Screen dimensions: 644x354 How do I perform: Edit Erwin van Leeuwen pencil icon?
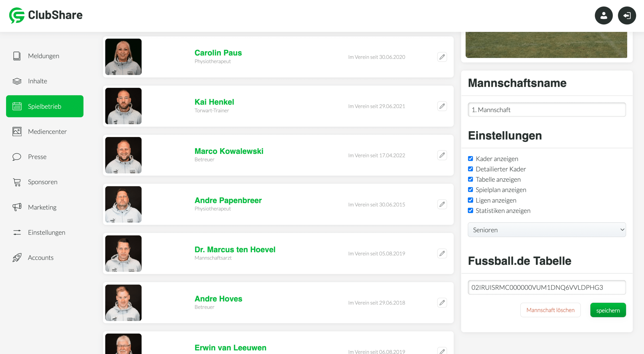442,351
